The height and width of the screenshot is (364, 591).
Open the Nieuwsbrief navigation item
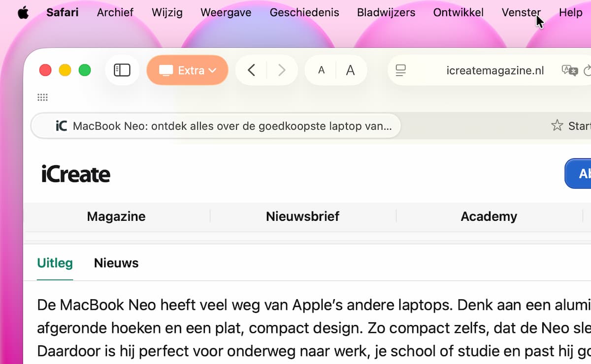[302, 216]
